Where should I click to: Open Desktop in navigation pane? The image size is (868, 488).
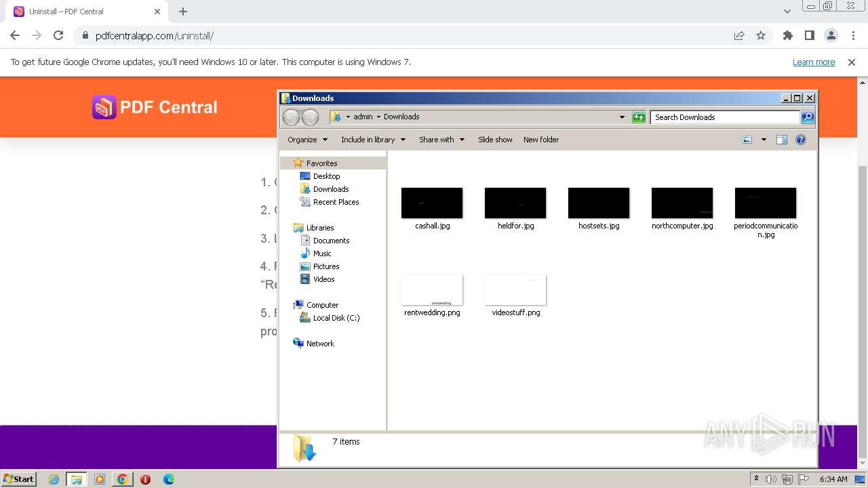click(320, 176)
